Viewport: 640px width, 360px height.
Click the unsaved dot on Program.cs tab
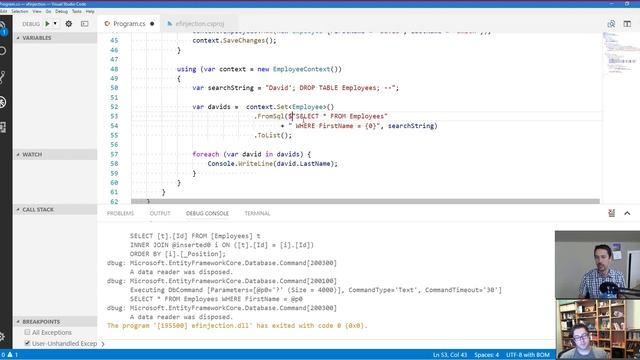click(152, 24)
